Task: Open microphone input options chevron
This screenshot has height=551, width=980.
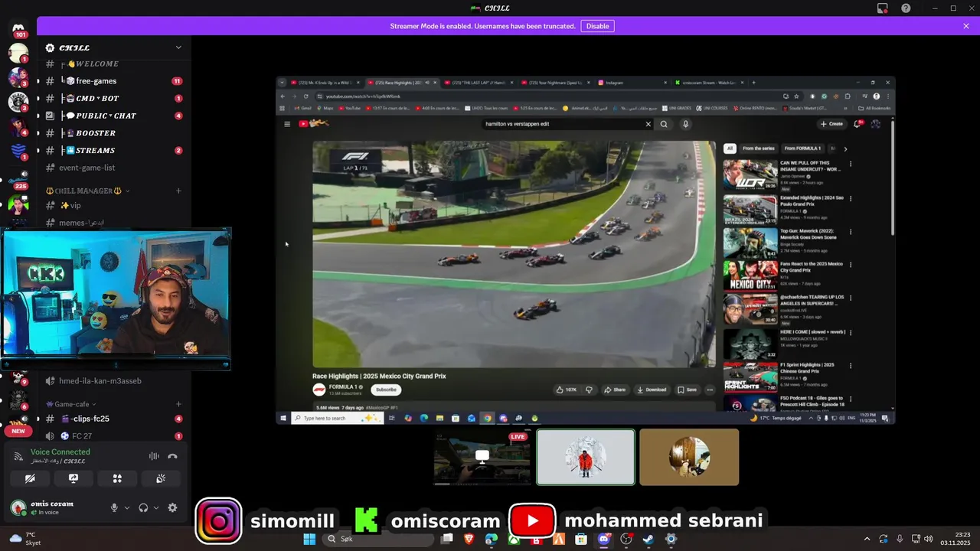Action: click(x=127, y=507)
